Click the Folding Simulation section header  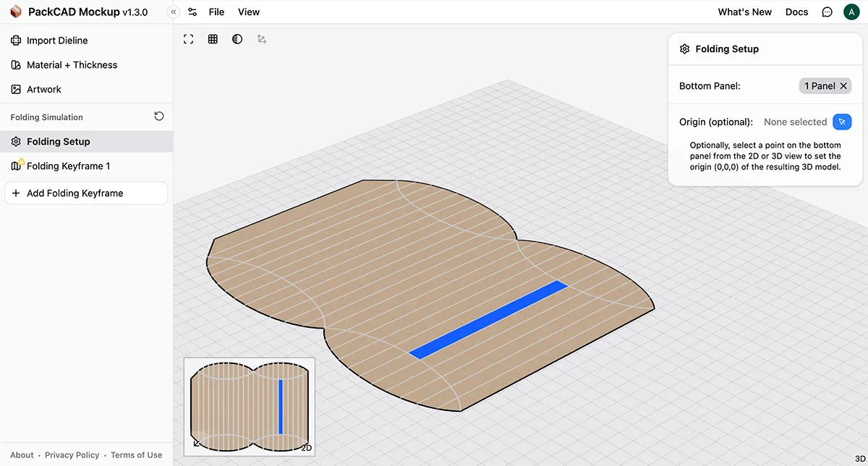[x=46, y=117]
